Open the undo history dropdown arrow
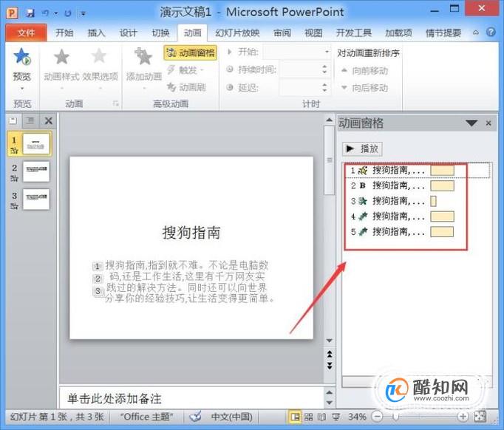This screenshot has width=504, height=430. (x=56, y=13)
